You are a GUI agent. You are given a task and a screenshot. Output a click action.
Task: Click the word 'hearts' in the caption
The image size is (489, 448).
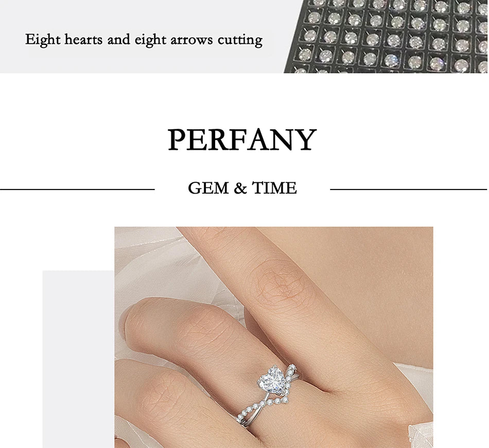point(83,40)
